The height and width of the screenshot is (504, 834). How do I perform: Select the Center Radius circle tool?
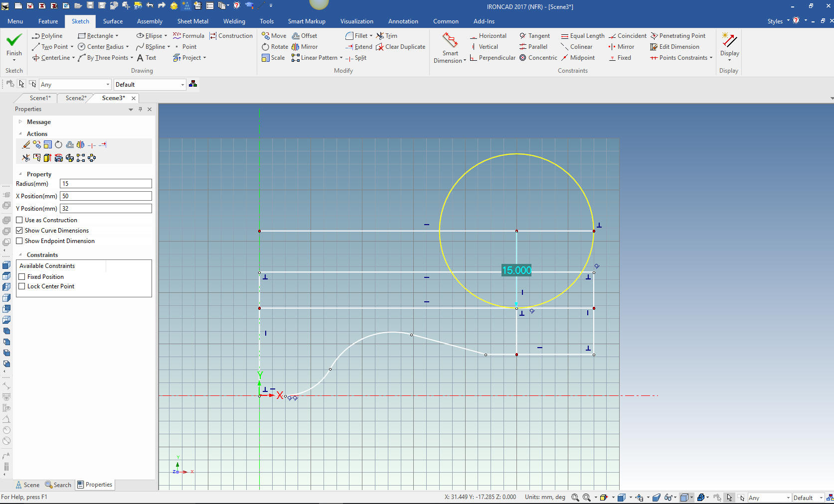[101, 47]
